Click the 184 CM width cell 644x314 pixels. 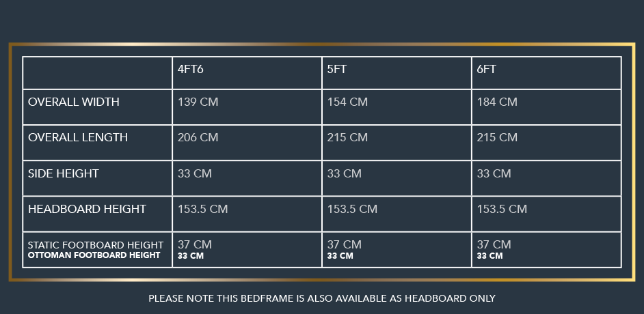497,102
